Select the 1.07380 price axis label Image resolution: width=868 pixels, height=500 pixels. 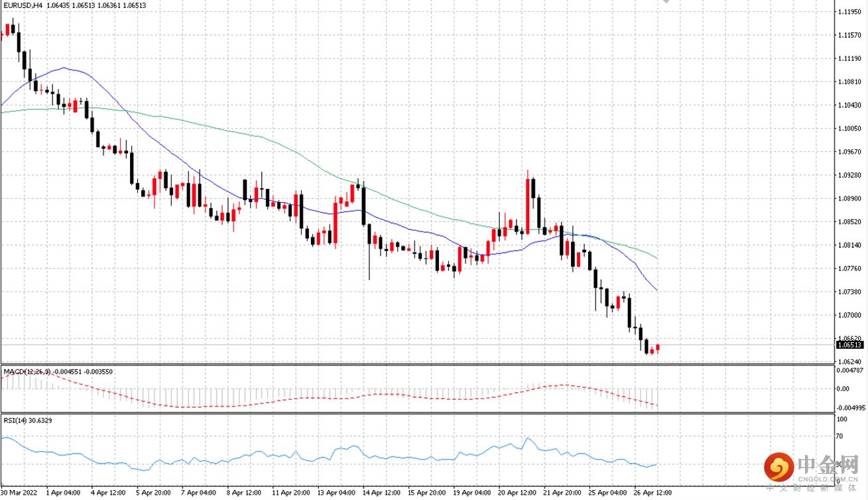(849, 292)
